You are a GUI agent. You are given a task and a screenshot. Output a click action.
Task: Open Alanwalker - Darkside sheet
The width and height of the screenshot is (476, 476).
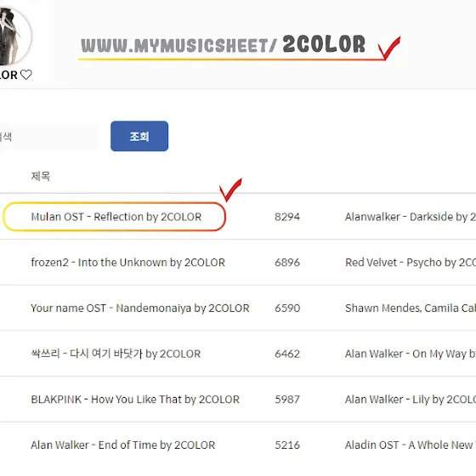coord(411,217)
